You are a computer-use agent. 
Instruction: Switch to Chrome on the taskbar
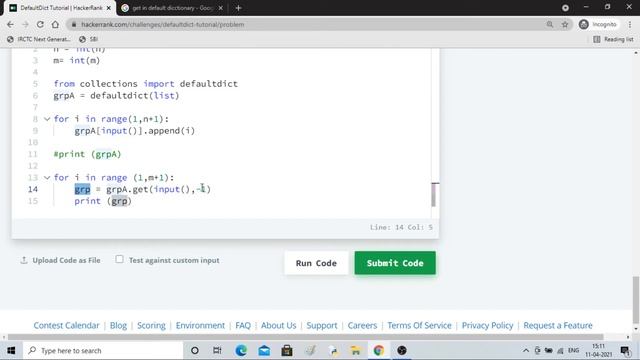pos(378,350)
